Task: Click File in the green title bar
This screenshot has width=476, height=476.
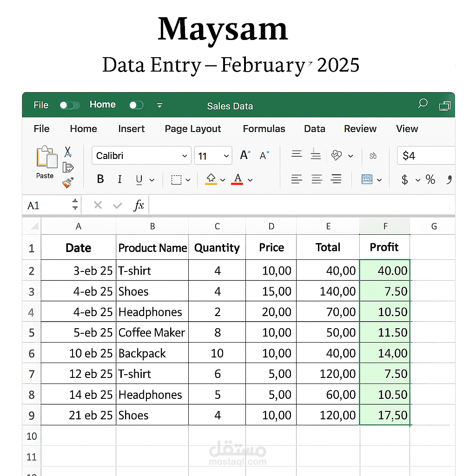Action: tap(41, 105)
